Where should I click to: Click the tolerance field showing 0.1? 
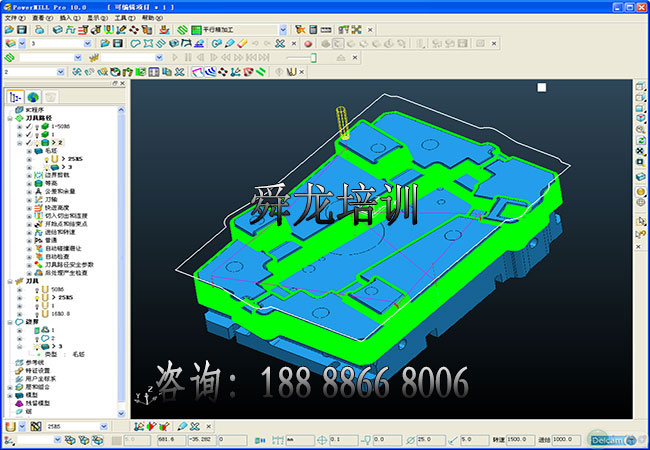tap(344, 440)
